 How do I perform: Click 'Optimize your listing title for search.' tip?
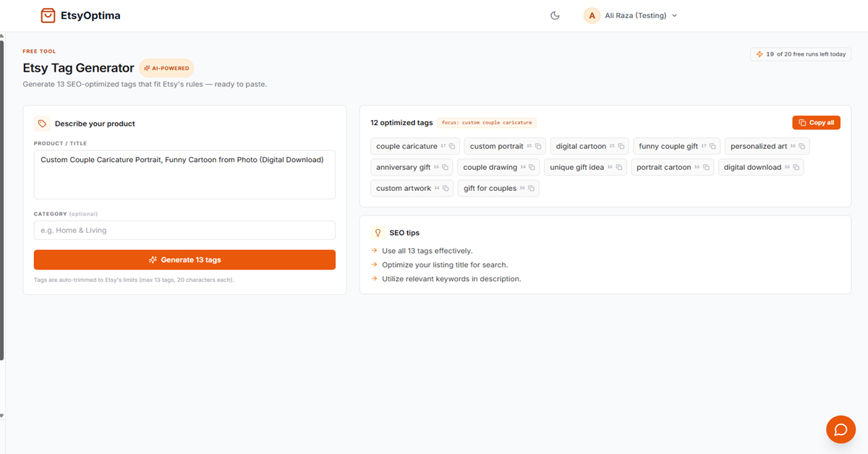click(445, 265)
